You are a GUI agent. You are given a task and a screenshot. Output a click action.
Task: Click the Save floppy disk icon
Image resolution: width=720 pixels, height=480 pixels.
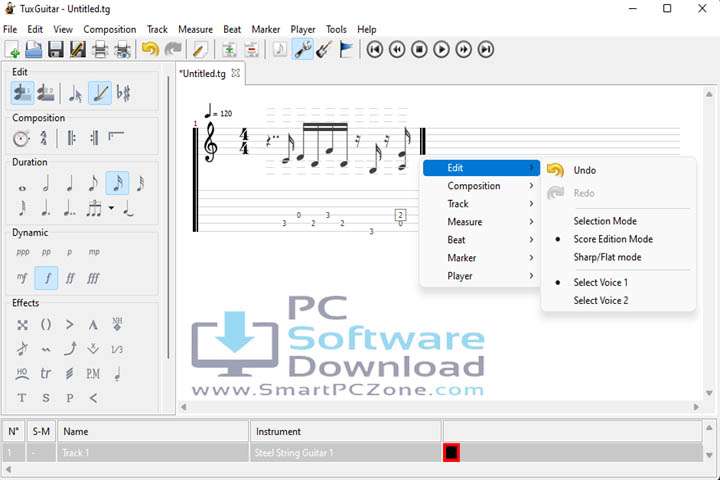pyautogui.click(x=56, y=49)
